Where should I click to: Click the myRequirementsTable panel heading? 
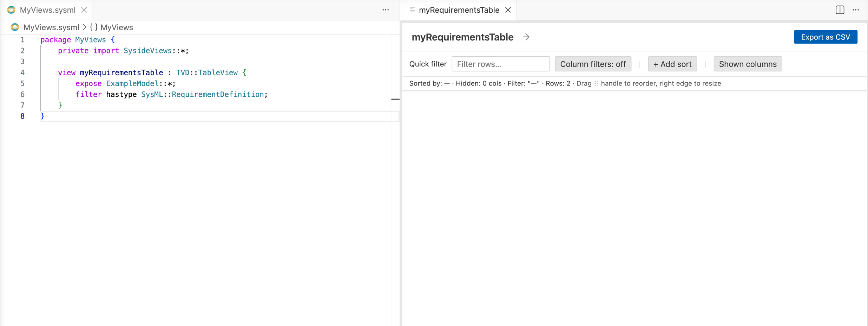point(462,37)
